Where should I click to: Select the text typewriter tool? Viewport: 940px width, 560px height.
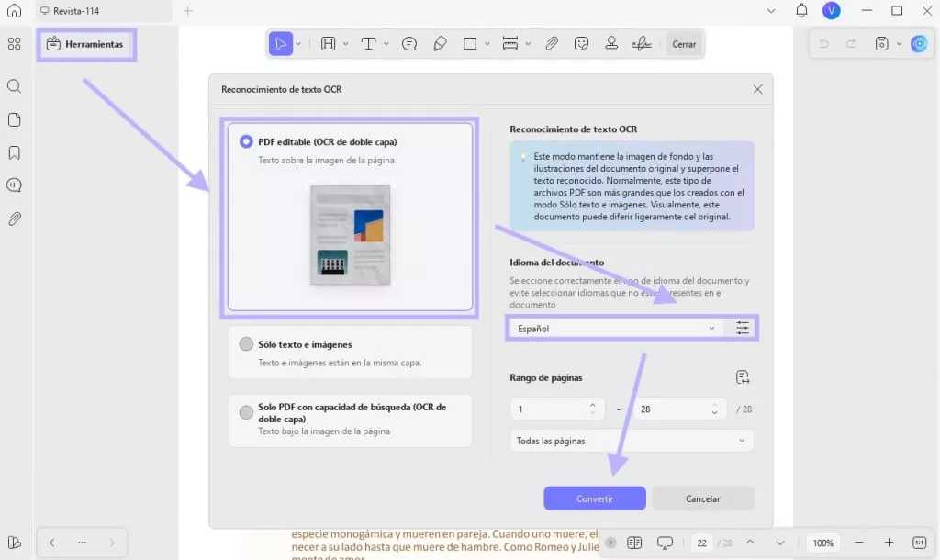pyautogui.click(x=368, y=44)
